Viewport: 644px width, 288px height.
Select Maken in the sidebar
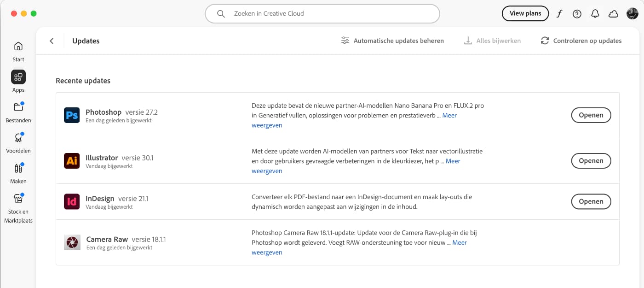18,173
